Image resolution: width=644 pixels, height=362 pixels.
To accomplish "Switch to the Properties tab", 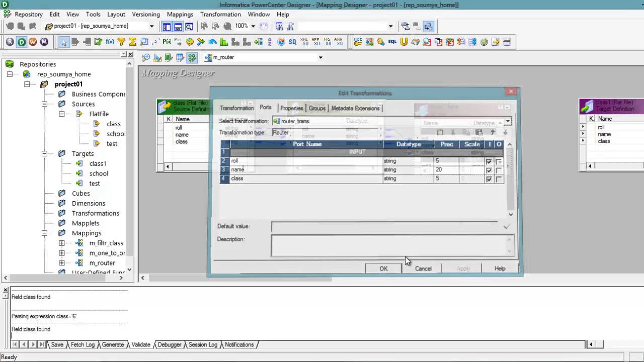I will [x=292, y=108].
